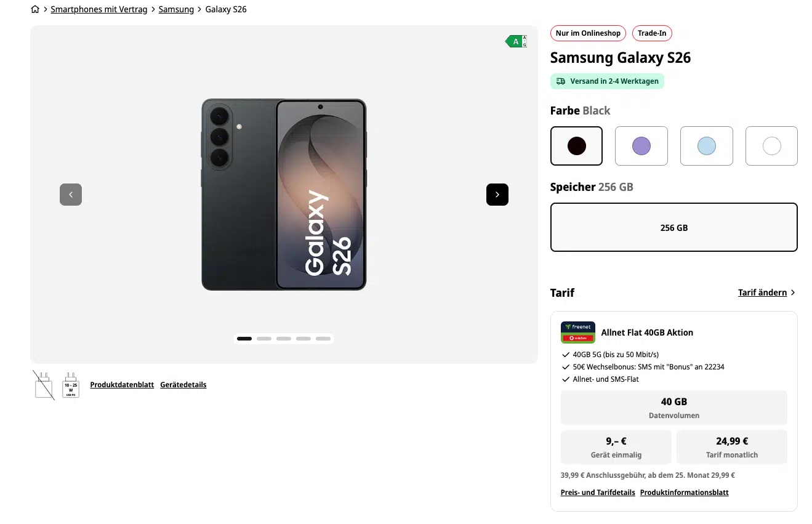Open Preis- und Tarifdetails

pos(597,493)
